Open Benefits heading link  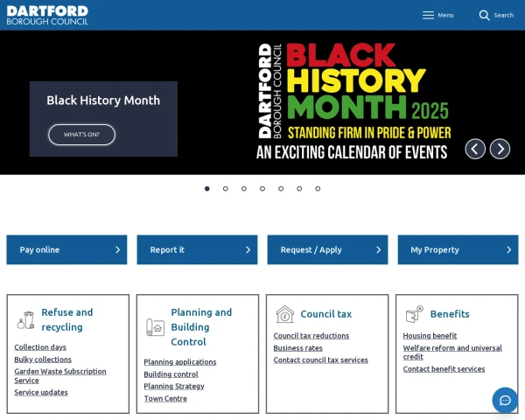pyautogui.click(x=450, y=314)
